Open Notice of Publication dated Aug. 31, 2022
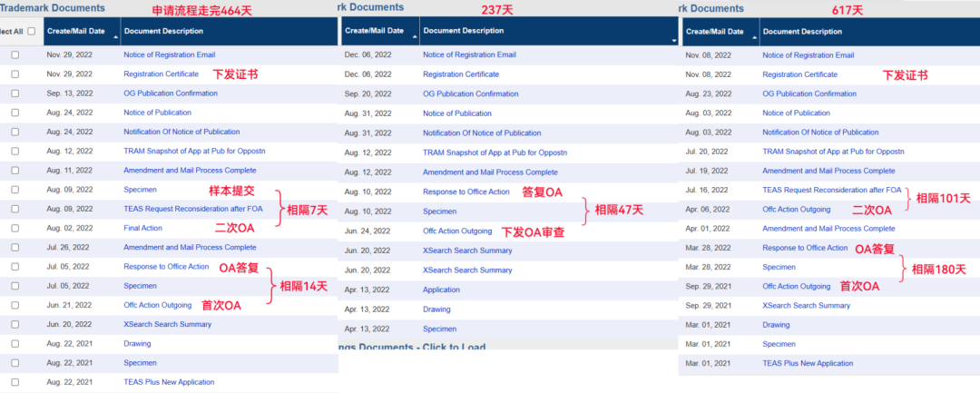The height and width of the screenshot is (393, 980). click(457, 113)
